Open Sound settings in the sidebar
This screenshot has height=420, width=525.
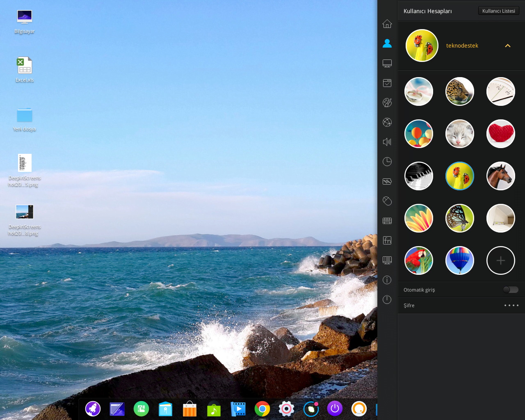[387, 142]
